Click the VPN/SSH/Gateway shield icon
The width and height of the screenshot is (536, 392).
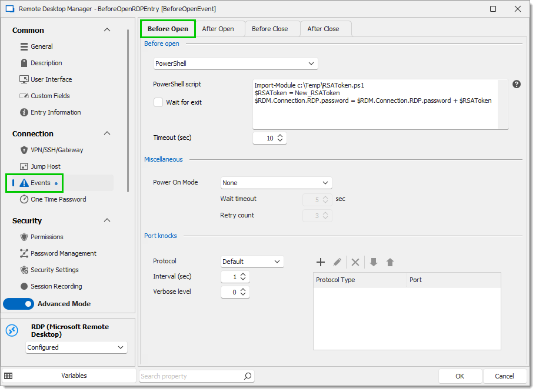tap(24, 150)
